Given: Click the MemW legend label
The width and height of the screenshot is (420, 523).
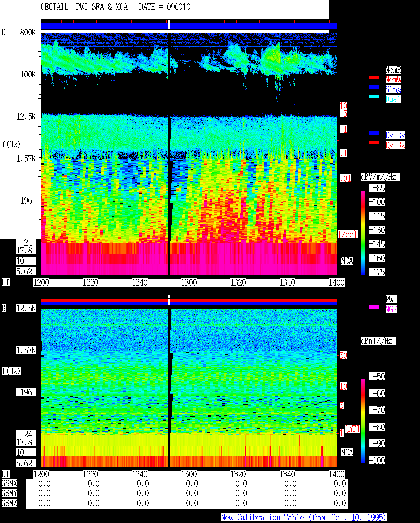Looking at the screenshot, I should coord(393,79).
